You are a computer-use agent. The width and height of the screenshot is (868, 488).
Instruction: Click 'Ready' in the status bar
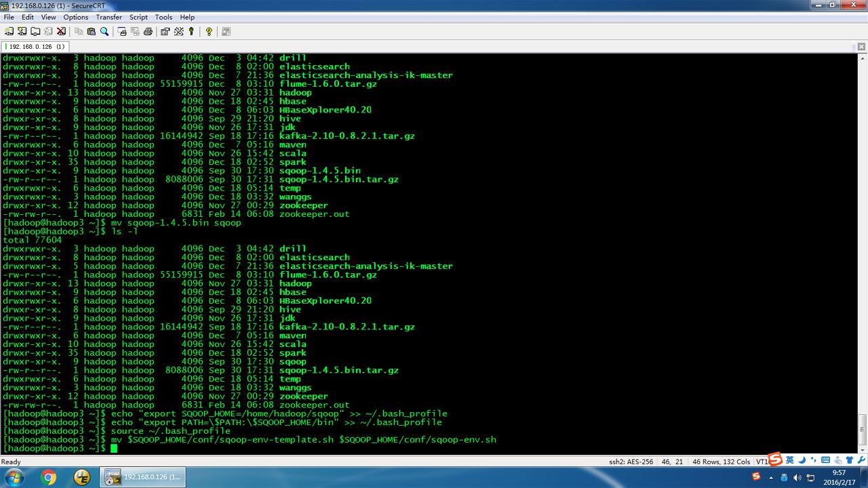pos(11,462)
